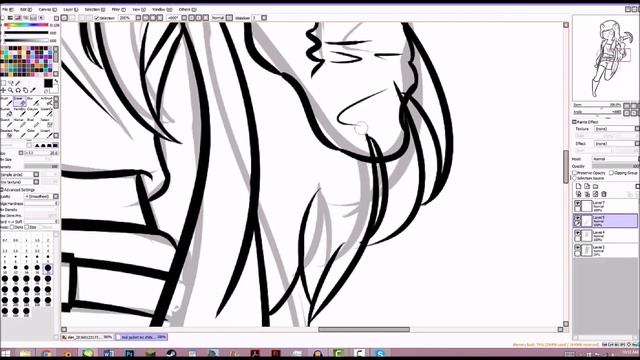640x360 pixels.
Task: Swap foreground and background colors
Action: 56,82
